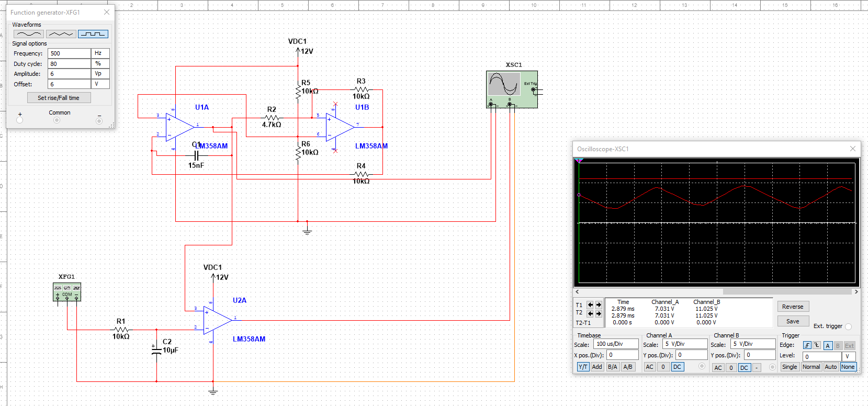Click the XFG1 function generator component
The width and height of the screenshot is (868, 406).
(67, 292)
